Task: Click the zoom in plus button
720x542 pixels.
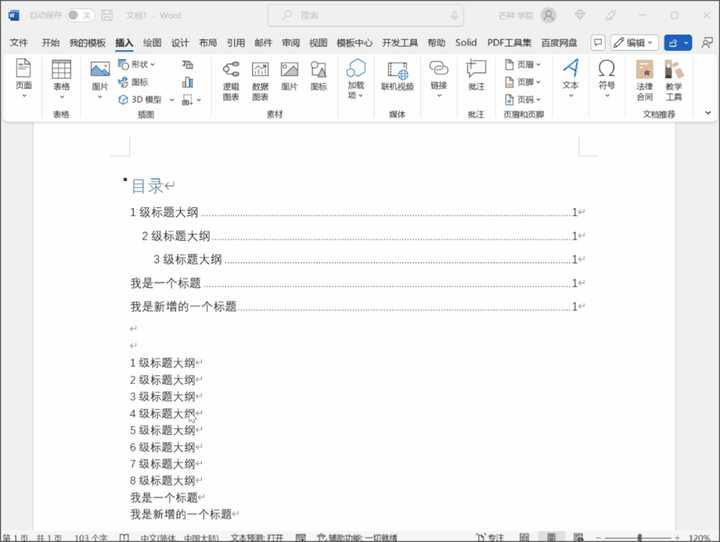Action: [677, 537]
